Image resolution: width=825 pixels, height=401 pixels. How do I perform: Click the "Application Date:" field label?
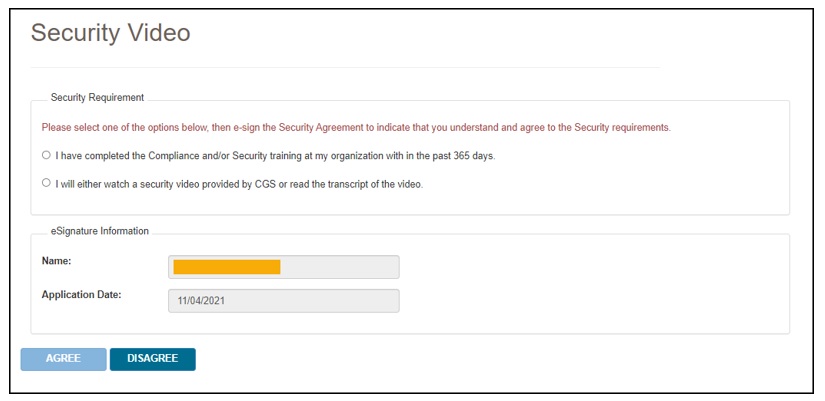(81, 295)
